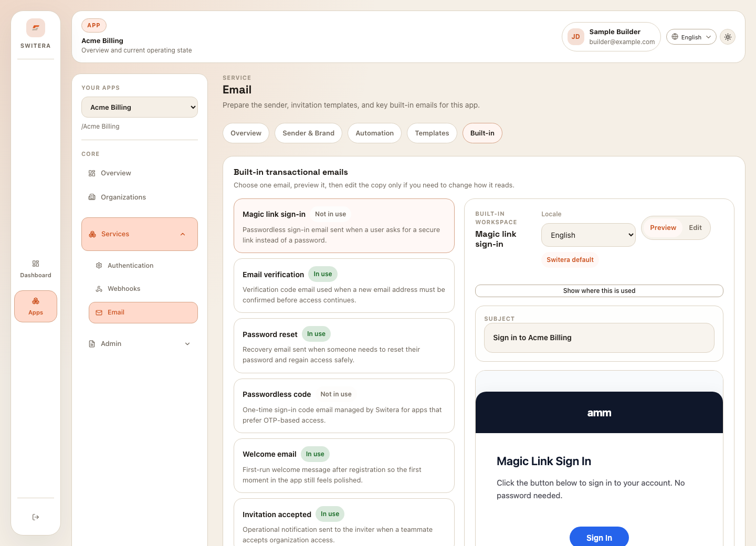The width and height of the screenshot is (756, 546).
Task: Click the Authentication gear icon
Action: point(99,266)
